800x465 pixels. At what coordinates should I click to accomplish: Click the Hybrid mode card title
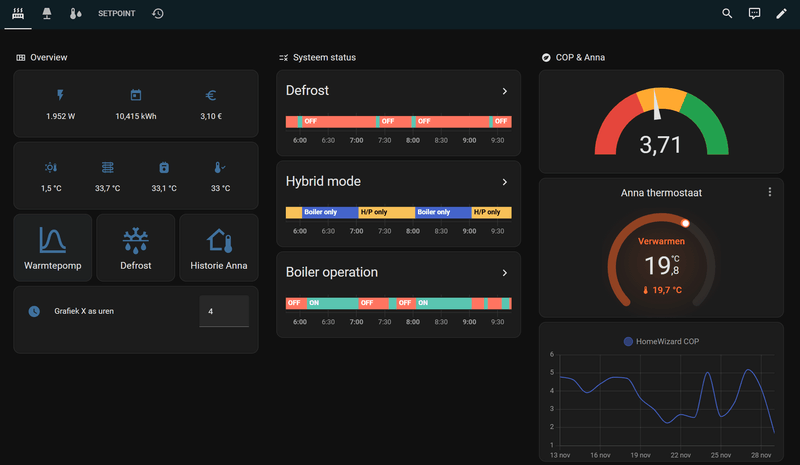pyautogui.click(x=323, y=182)
